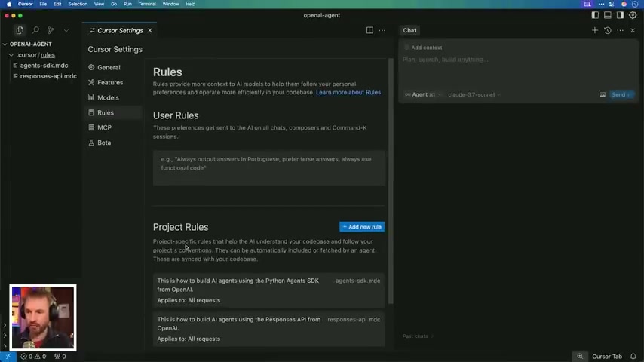Toggle the right sidebar layout icon
Screen dimensions: 644x362
(620, 15)
